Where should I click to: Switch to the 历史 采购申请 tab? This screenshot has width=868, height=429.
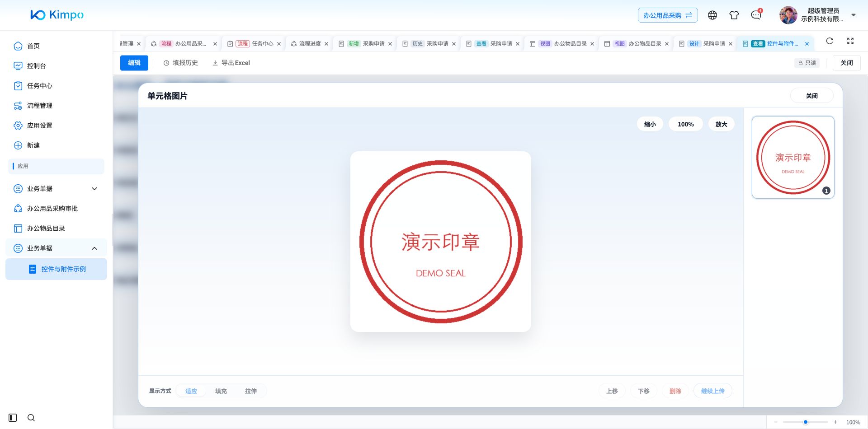point(429,44)
